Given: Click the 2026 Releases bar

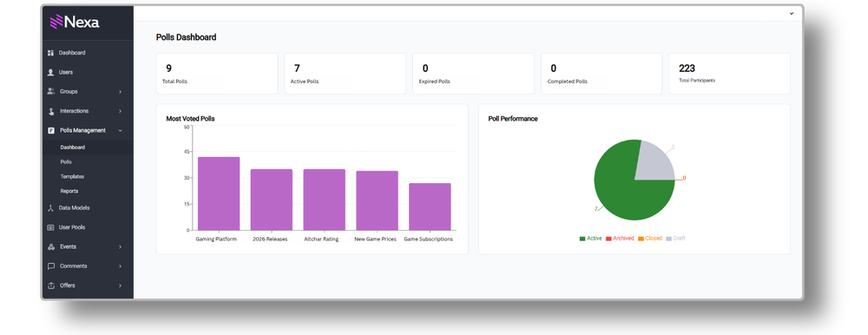Looking at the screenshot, I should pos(271,200).
